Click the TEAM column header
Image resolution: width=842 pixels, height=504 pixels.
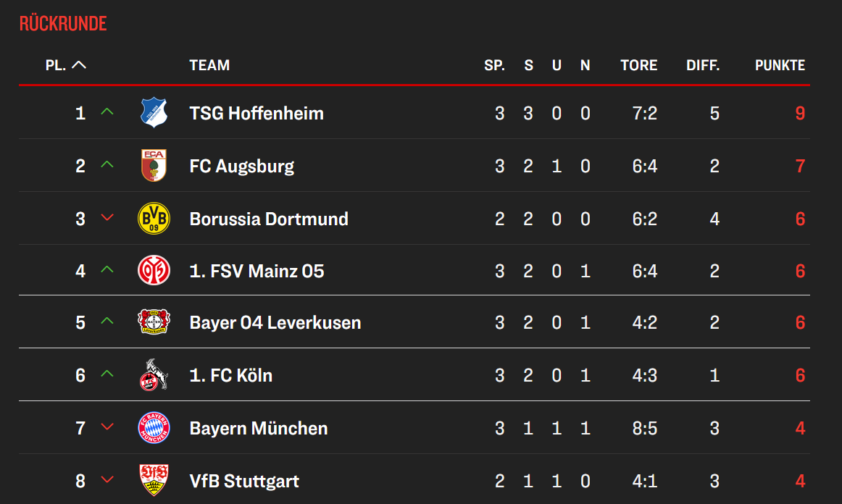click(209, 65)
